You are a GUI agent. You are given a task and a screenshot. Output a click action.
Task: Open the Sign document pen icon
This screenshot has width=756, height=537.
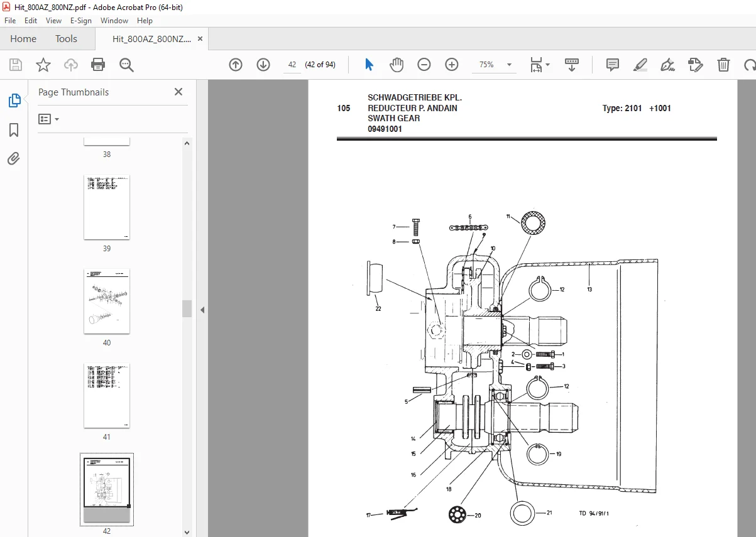pos(667,65)
